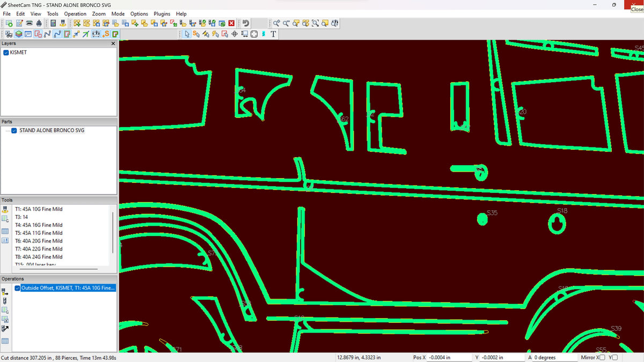Image resolution: width=644 pixels, height=362 pixels.
Task: Click new contour operation icon in Operations panel
Action: pyautogui.click(x=5, y=292)
